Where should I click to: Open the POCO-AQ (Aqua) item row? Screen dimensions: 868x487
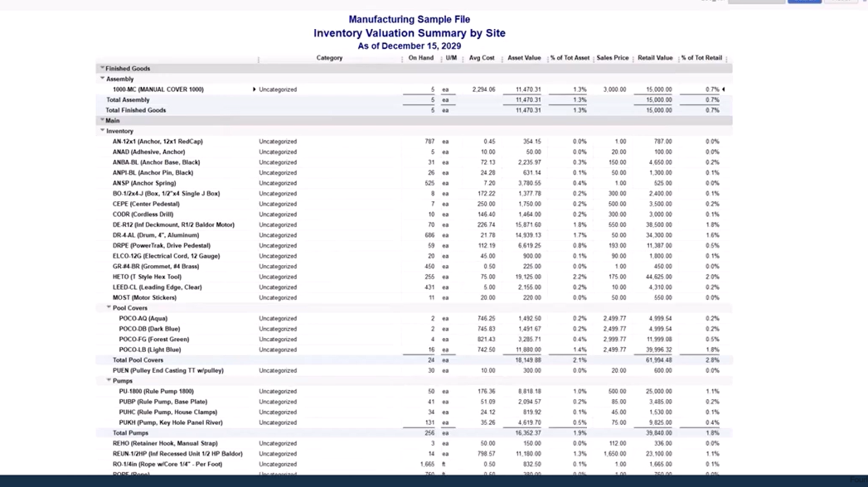143,318
